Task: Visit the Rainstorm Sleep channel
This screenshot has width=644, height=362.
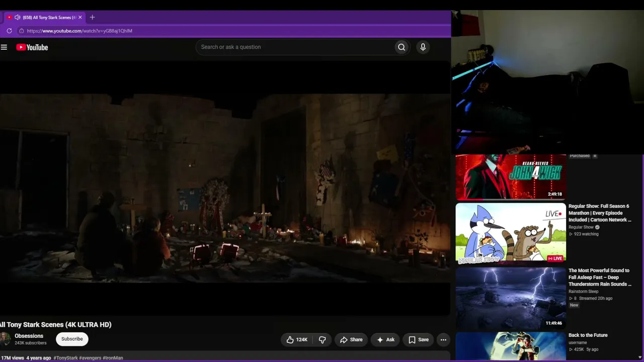Action: 584,292
